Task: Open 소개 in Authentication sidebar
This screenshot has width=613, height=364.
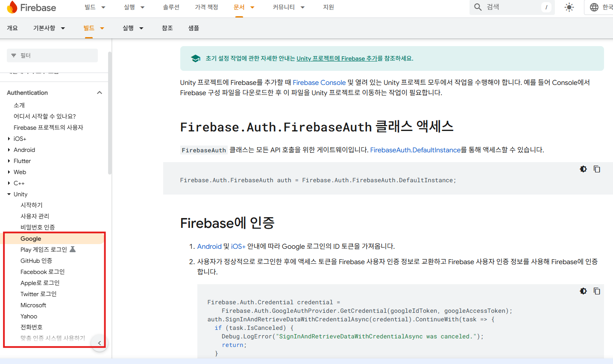Action: [19, 105]
